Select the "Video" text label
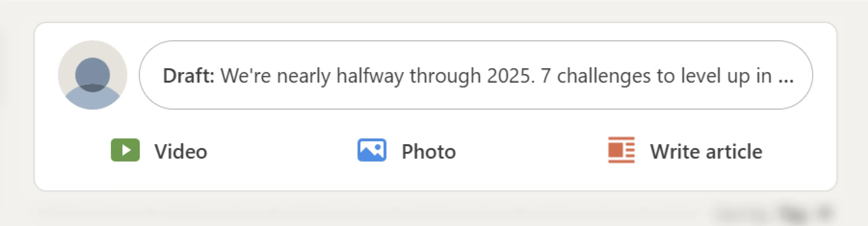 (181, 151)
